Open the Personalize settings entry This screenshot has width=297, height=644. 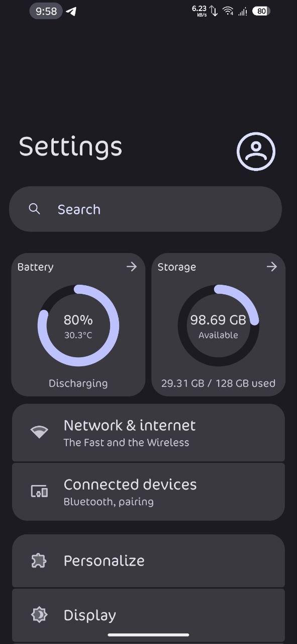(x=148, y=560)
